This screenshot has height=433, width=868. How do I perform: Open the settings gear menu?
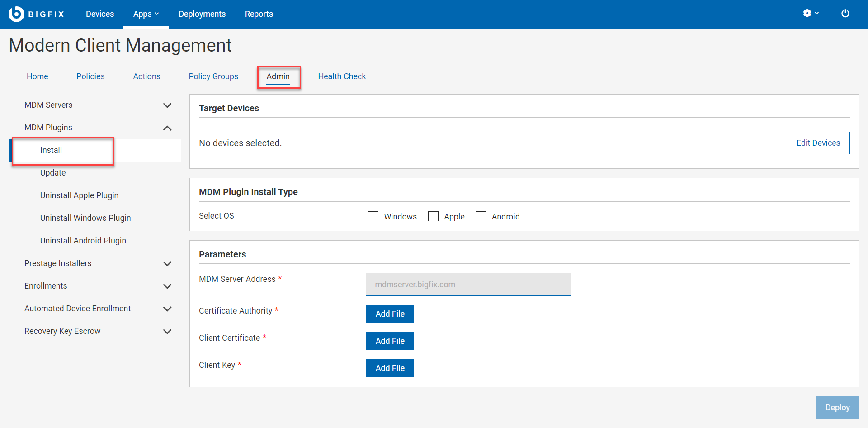tap(810, 14)
